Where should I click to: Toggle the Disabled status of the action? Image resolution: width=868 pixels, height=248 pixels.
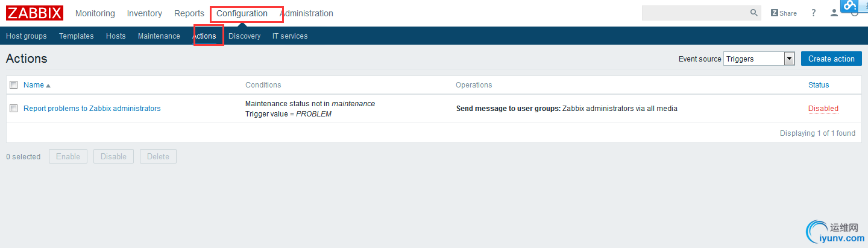823,109
